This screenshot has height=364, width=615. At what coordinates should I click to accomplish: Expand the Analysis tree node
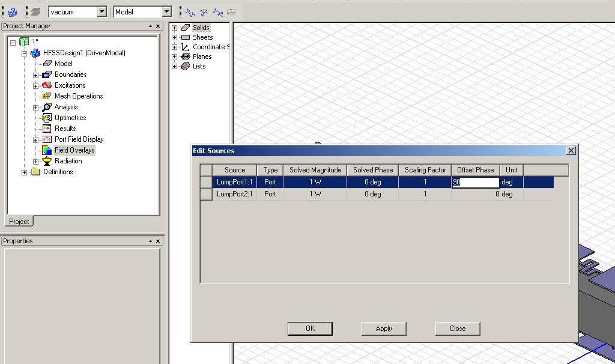point(35,108)
